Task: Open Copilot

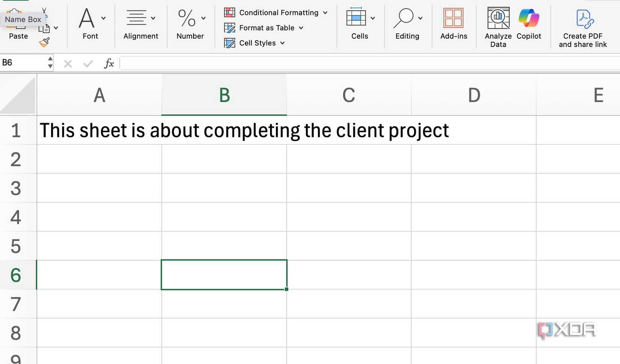Action: pyautogui.click(x=529, y=18)
